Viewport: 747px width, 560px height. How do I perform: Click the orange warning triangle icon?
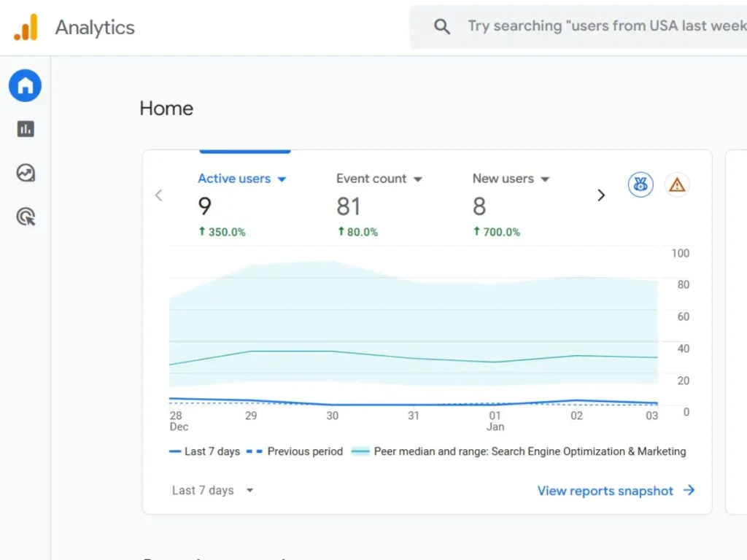677,184
